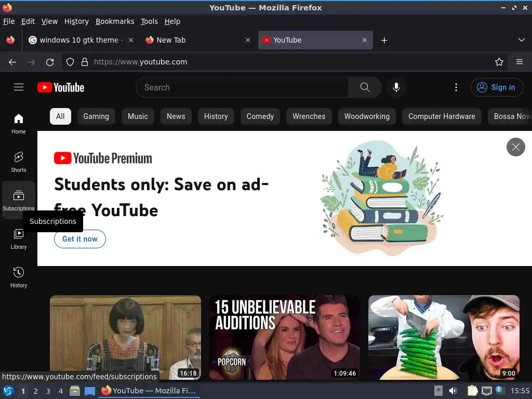This screenshot has width=532, height=399.
Task: Click the Get it now button
Action: point(79,239)
